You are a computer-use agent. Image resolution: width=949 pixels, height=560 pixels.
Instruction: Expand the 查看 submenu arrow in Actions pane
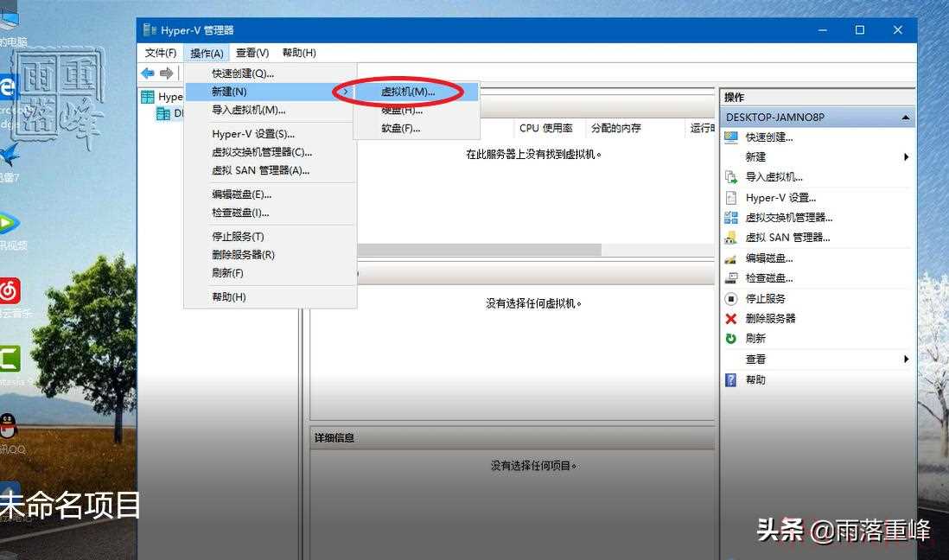906,359
